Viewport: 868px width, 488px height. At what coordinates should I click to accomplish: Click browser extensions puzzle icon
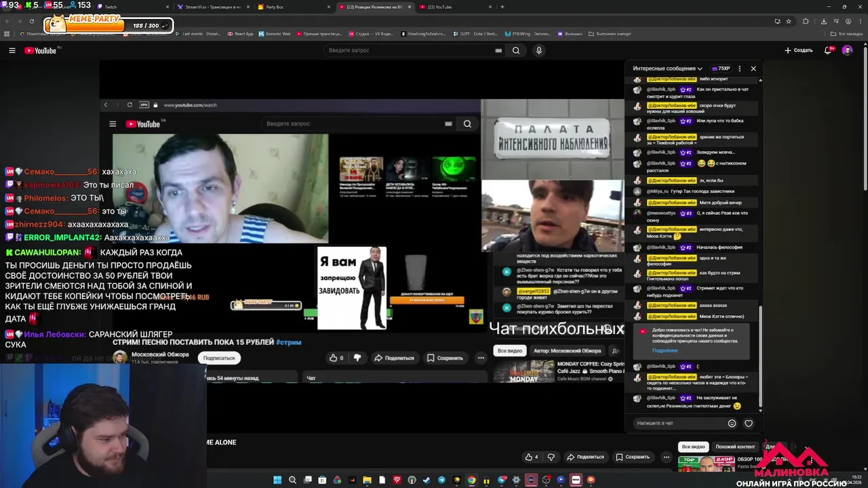pos(806,21)
